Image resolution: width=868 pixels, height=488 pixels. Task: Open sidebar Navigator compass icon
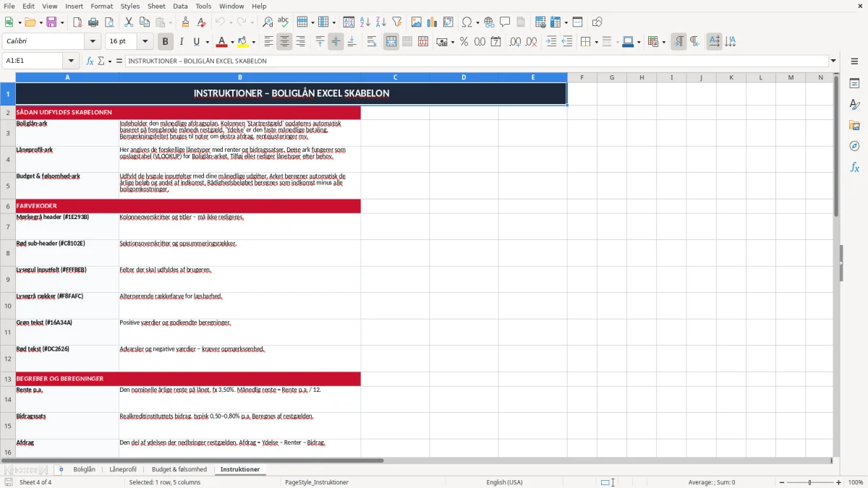[x=854, y=146]
